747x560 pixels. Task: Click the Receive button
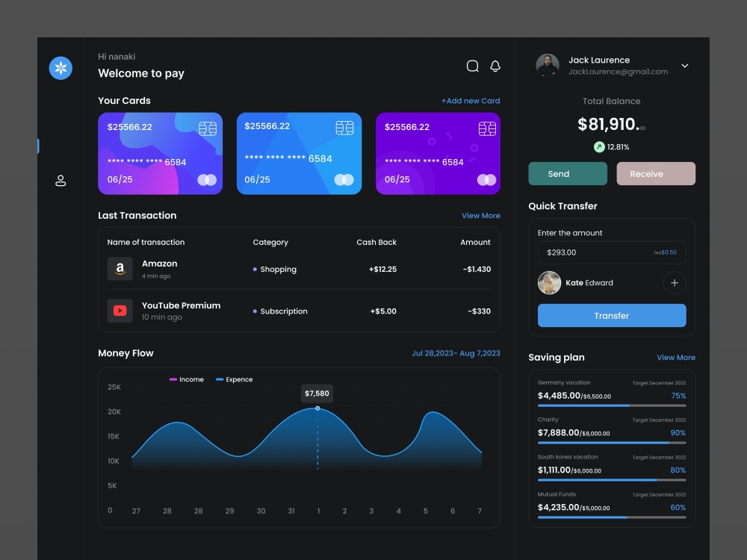pos(656,174)
